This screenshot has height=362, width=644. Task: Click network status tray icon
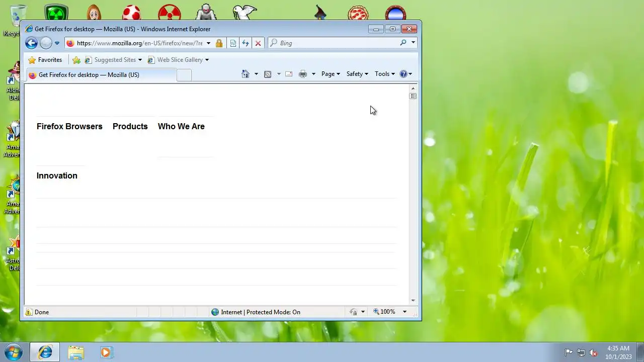coord(581,352)
